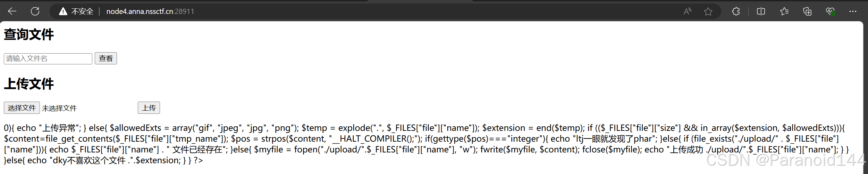Focus the 请输入文件名 text field
Viewport: 868px width, 174px height.
point(48,58)
